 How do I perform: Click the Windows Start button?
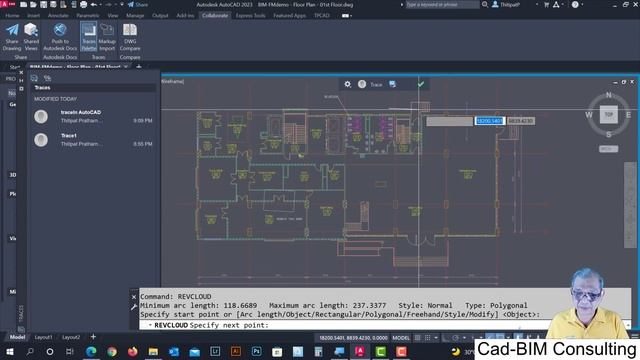tap(10, 351)
